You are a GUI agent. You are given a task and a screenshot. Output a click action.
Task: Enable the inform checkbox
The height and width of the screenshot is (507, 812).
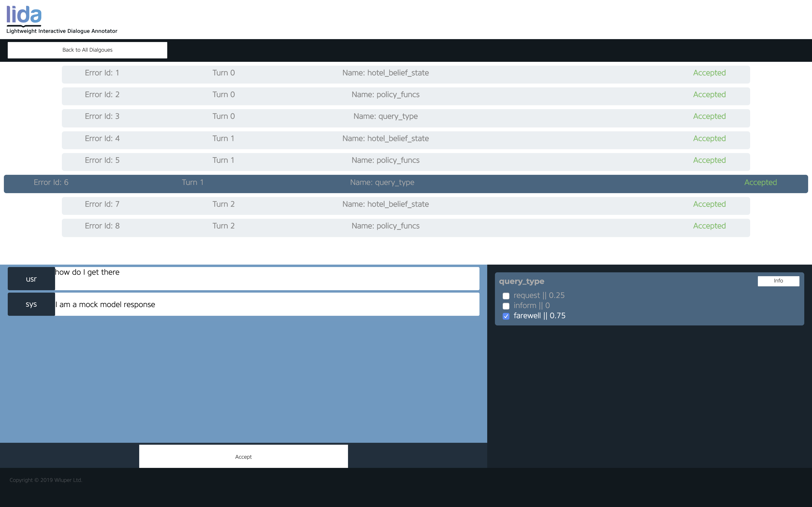[506, 306]
